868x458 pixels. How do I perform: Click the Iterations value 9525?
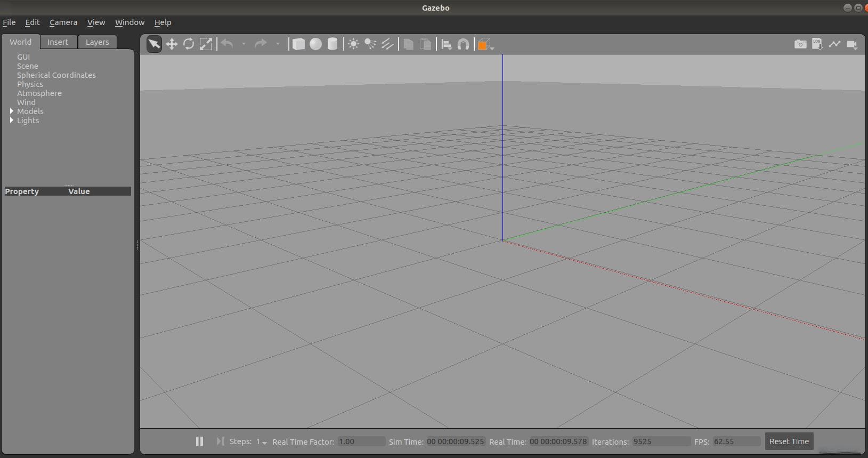[x=661, y=441]
